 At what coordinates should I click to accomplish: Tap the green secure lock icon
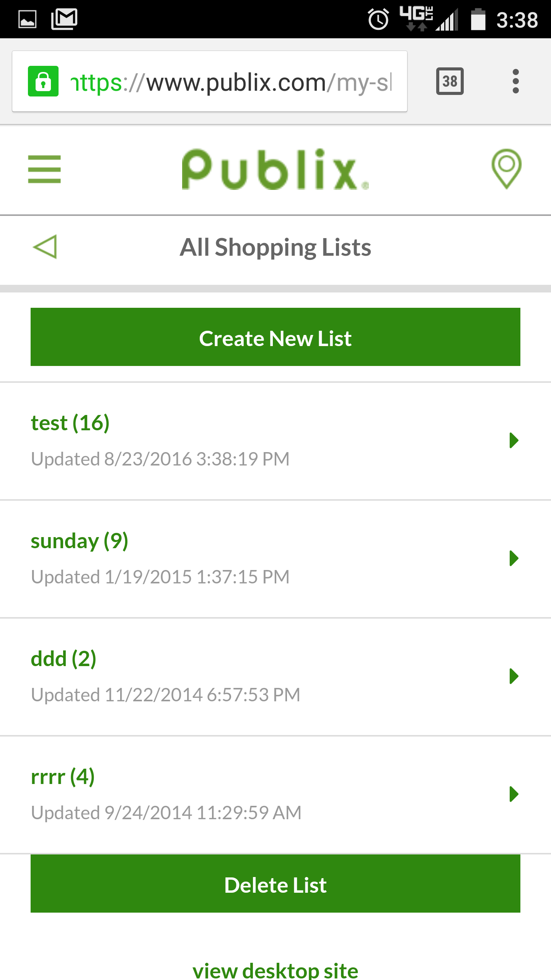(43, 81)
